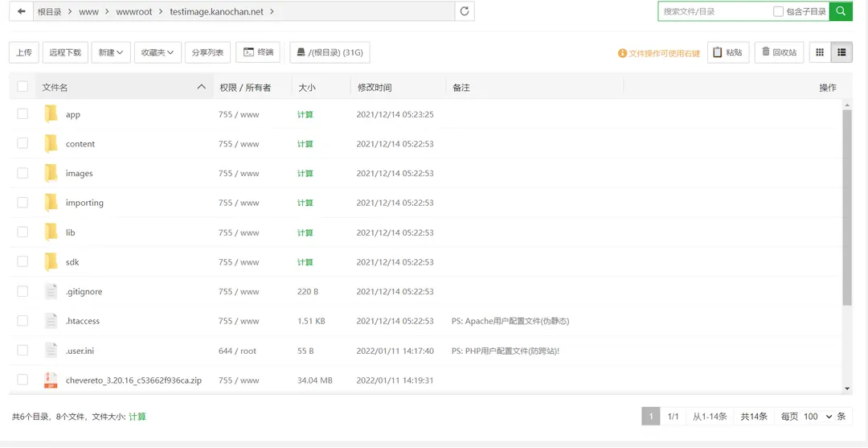Refresh the directory listing
Screen dimensions: 868x448
pyautogui.click(x=465, y=11)
